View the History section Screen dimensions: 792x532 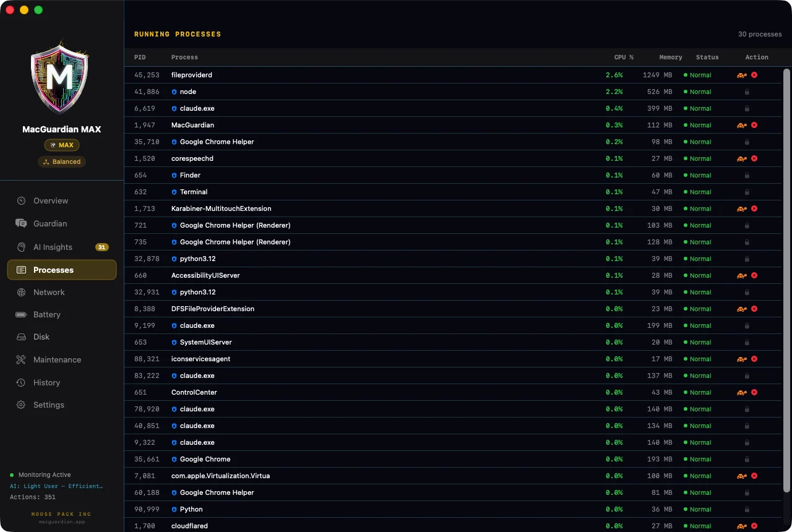pos(62,383)
